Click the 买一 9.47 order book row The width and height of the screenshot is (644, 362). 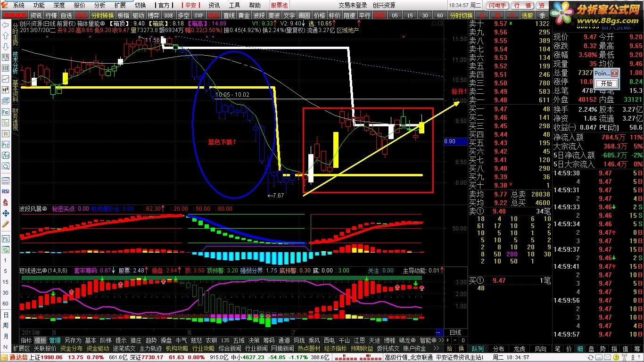[x=510, y=109]
